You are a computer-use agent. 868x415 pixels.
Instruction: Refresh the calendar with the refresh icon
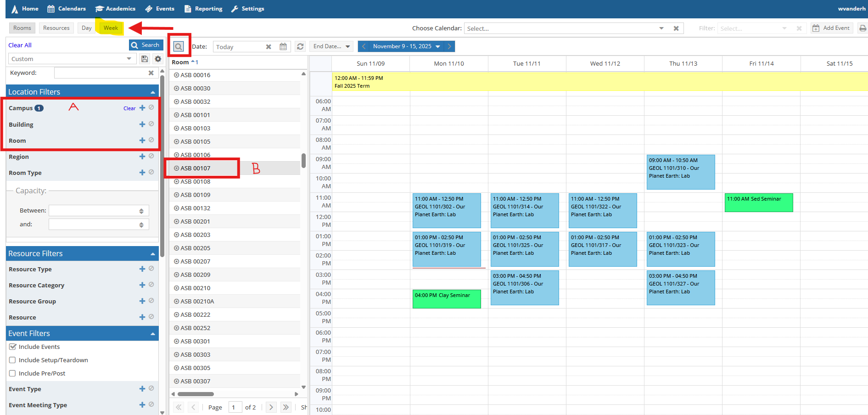click(x=300, y=46)
